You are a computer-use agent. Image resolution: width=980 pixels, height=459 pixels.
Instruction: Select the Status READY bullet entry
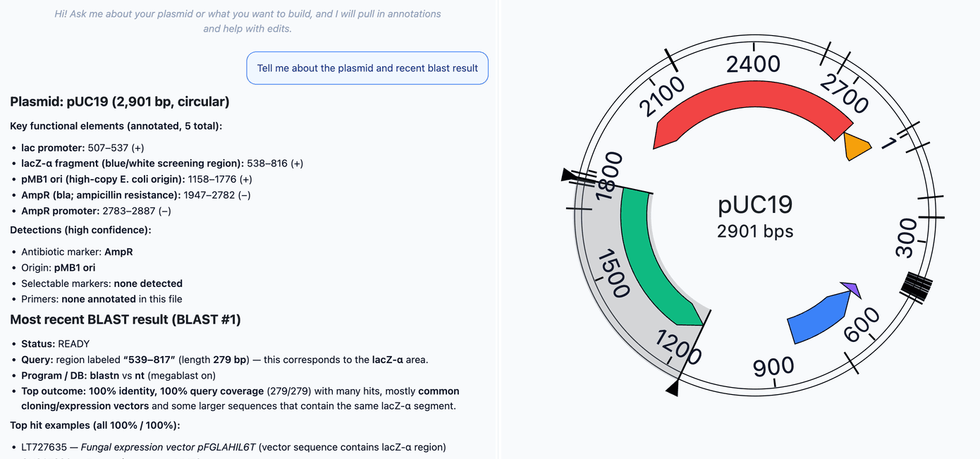(55, 344)
